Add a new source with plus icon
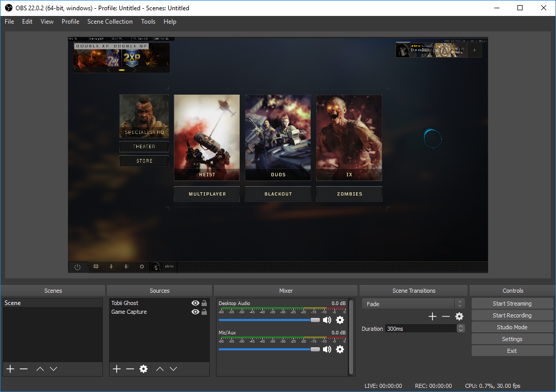556x392 pixels. click(x=117, y=369)
